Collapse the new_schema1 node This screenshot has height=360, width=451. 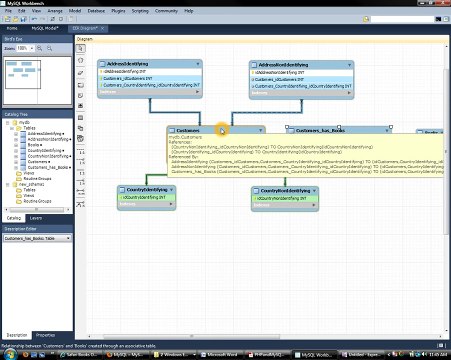(7, 184)
